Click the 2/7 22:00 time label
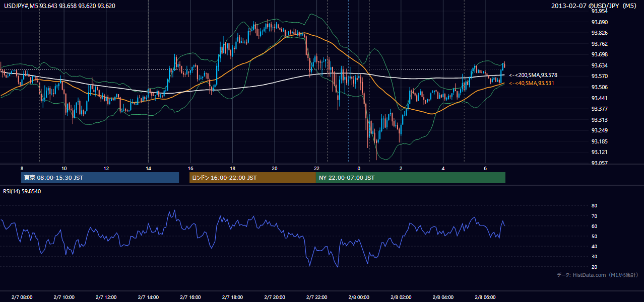 [x=316, y=297]
